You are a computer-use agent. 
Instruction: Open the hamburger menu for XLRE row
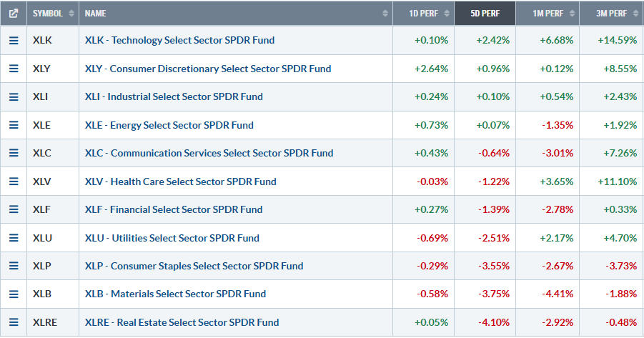click(13, 322)
